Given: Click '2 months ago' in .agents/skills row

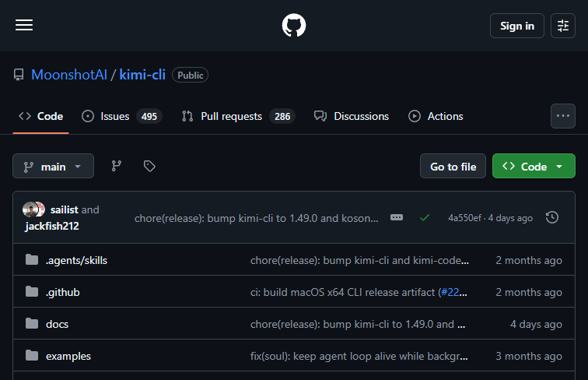Looking at the screenshot, I should click(529, 260).
